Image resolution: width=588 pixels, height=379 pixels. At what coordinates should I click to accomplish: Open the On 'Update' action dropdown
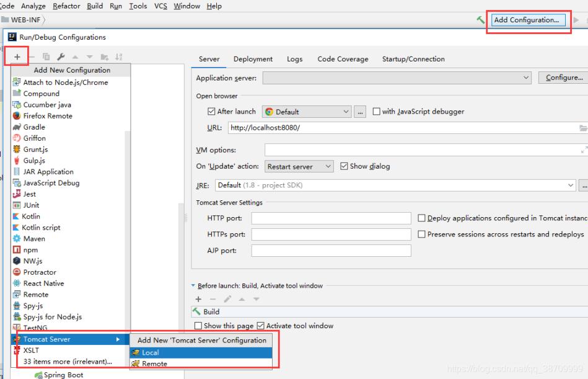pos(299,167)
